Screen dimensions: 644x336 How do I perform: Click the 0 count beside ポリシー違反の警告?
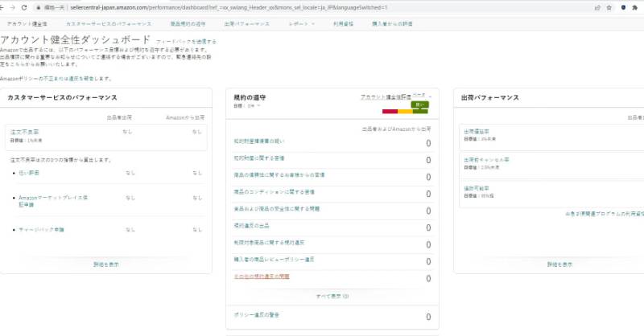pyautogui.click(x=428, y=317)
